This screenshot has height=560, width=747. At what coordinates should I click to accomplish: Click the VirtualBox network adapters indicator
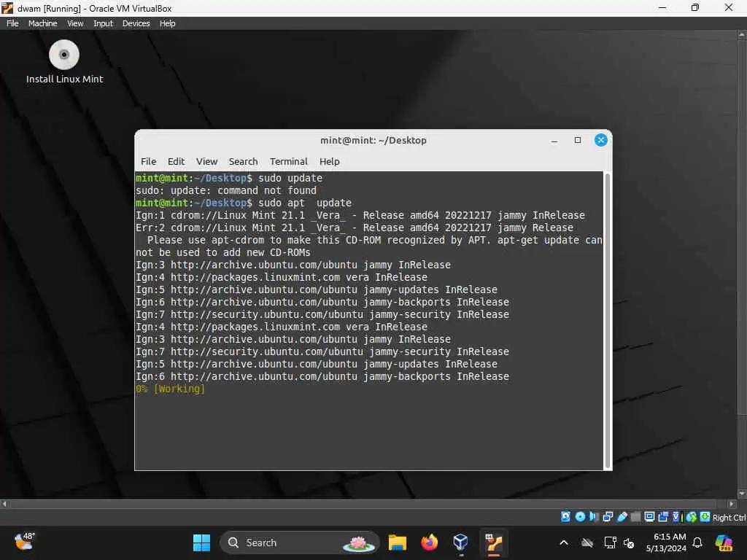pos(608,517)
